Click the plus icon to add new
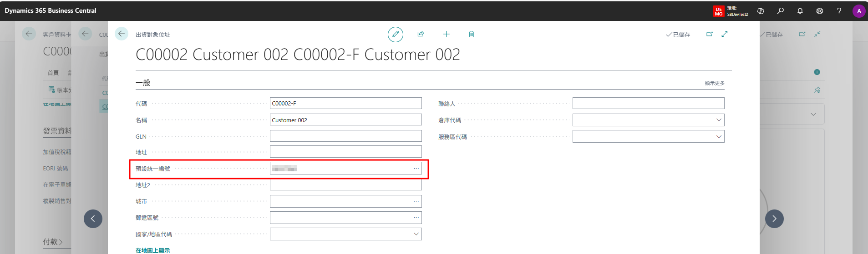Viewport: 868px width, 254px height. [x=446, y=34]
